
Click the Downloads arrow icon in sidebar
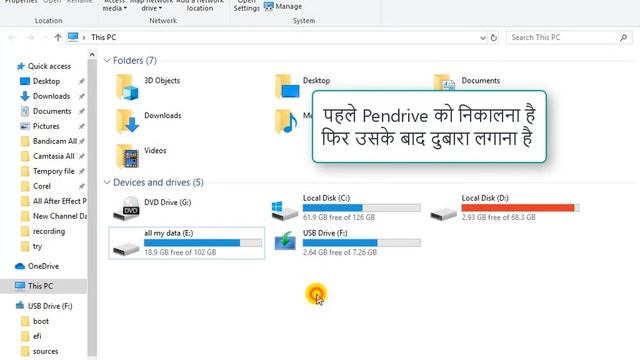coord(24,96)
